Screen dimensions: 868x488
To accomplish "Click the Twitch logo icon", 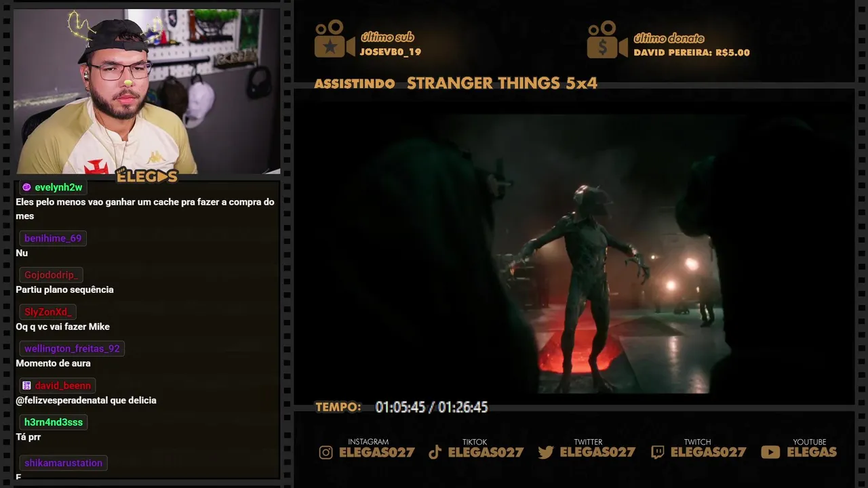I will [x=658, y=453].
